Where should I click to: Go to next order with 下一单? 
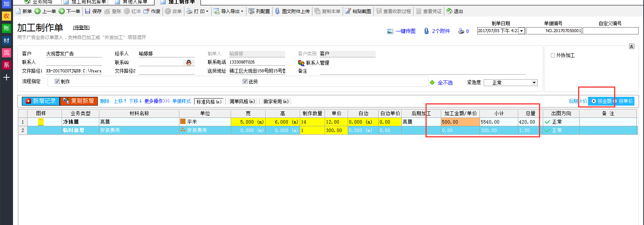[x=62, y=11]
